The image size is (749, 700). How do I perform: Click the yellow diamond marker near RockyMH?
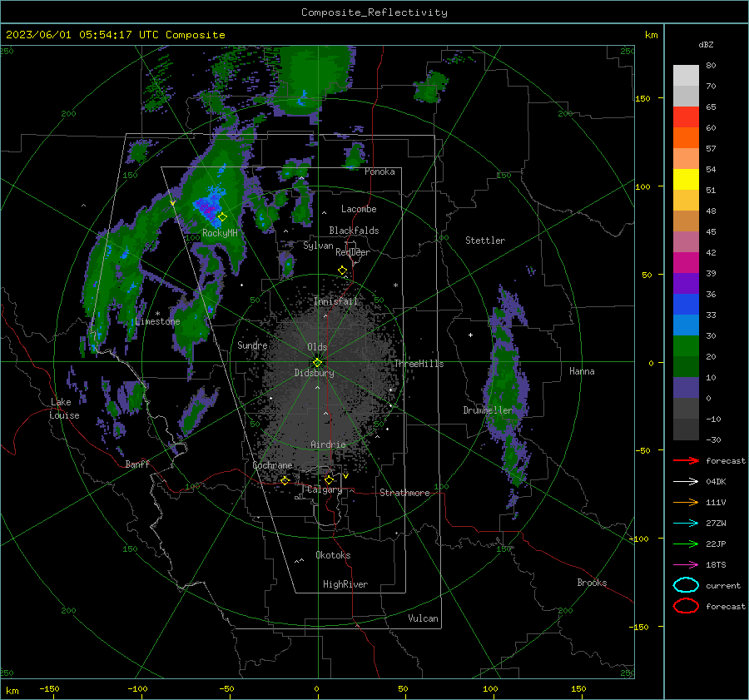click(222, 217)
